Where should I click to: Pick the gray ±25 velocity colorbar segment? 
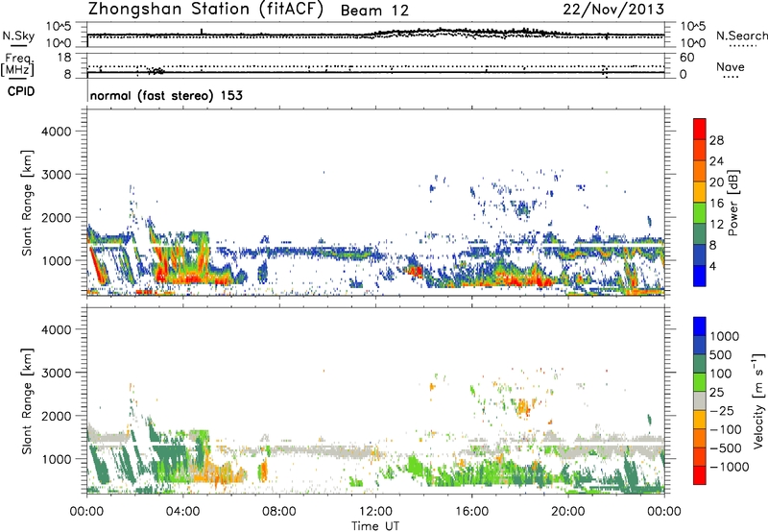click(700, 401)
